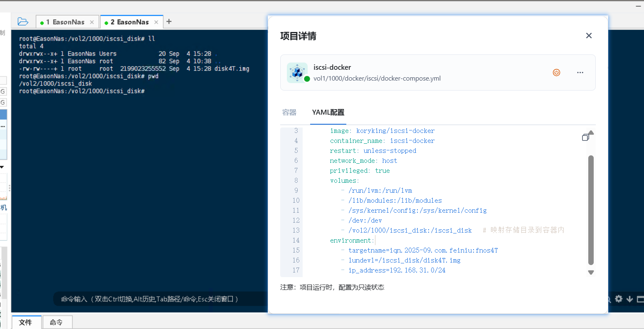Close the 项目详情 dialog
Screen dimensions: 644x329
pos(589,36)
